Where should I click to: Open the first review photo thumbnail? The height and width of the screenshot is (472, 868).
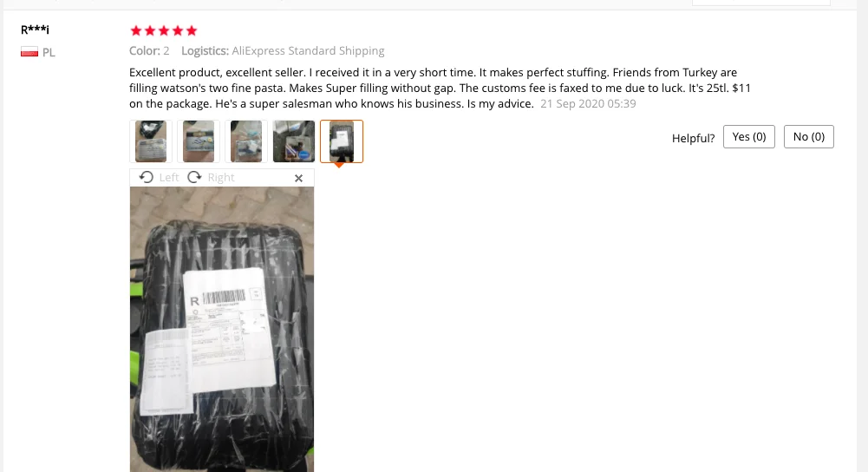(x=151, y=141)
